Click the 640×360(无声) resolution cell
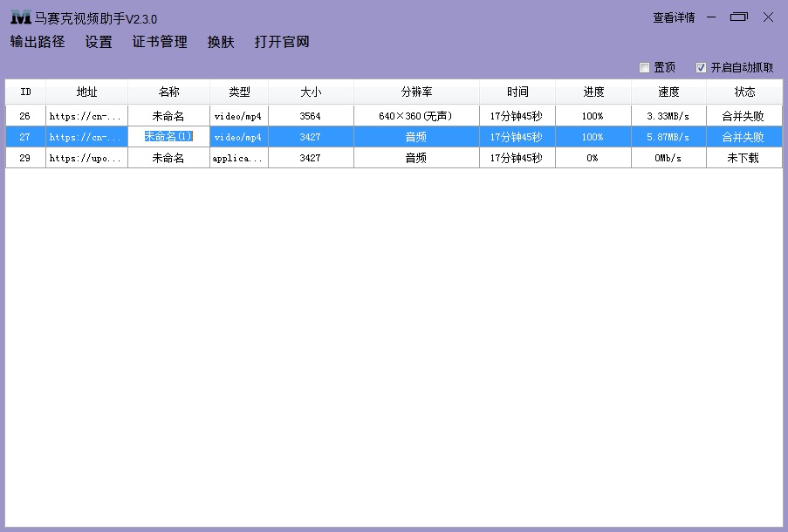The width and height of the screenshot is (788, 532). point(416,116)
